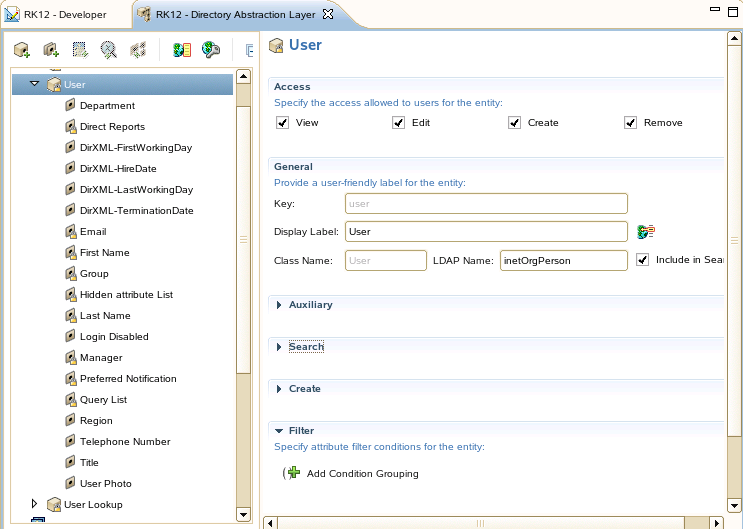Click the Email attribute icon
Screen dimensions: 743x529
click(71, 231)
